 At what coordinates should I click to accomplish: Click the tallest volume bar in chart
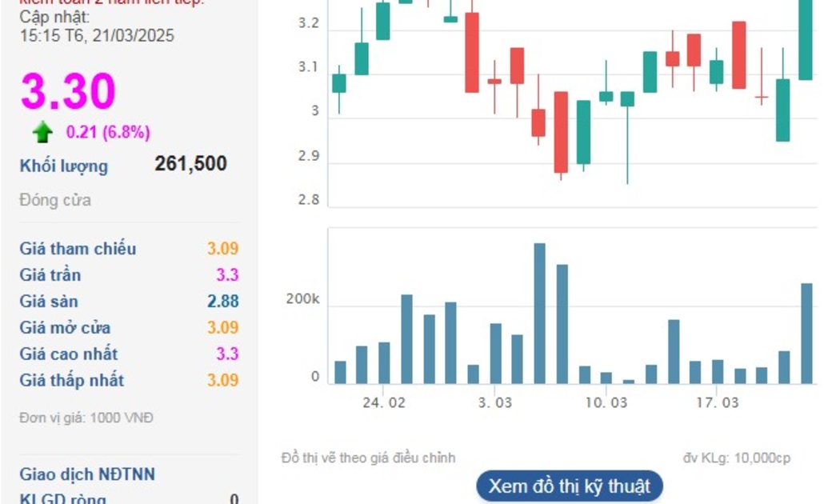pos(540,313)
